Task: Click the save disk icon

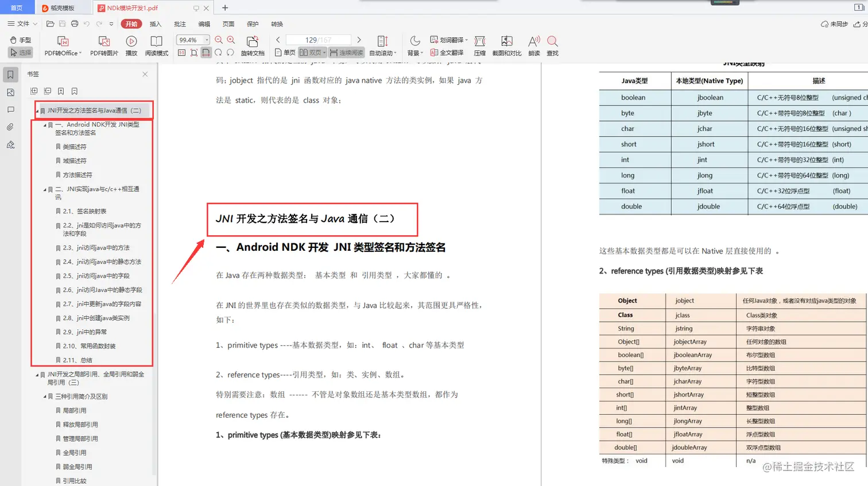Action: 63,24
